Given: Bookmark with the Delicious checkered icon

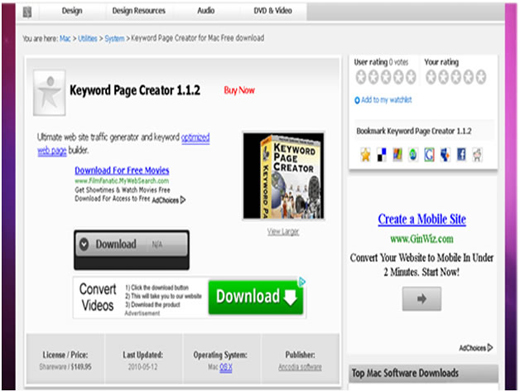Looking at the screenshot, I should coord(382,155).
